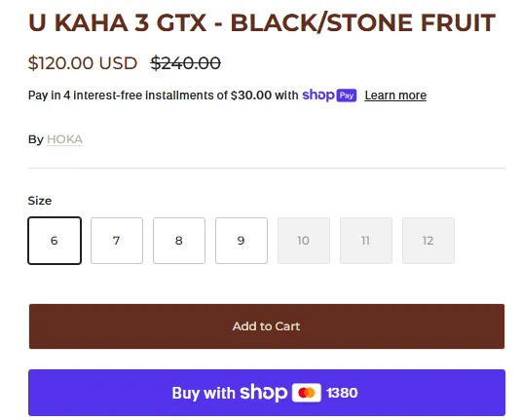Pick the unavailable size 10
The height and width of the screenshot is (420, 521).
point(304,241)
